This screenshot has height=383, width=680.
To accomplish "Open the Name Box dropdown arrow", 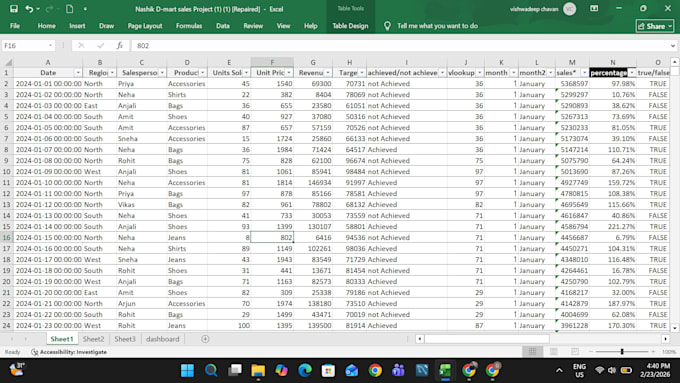I will pyautogui.click(x=50, y=46).
